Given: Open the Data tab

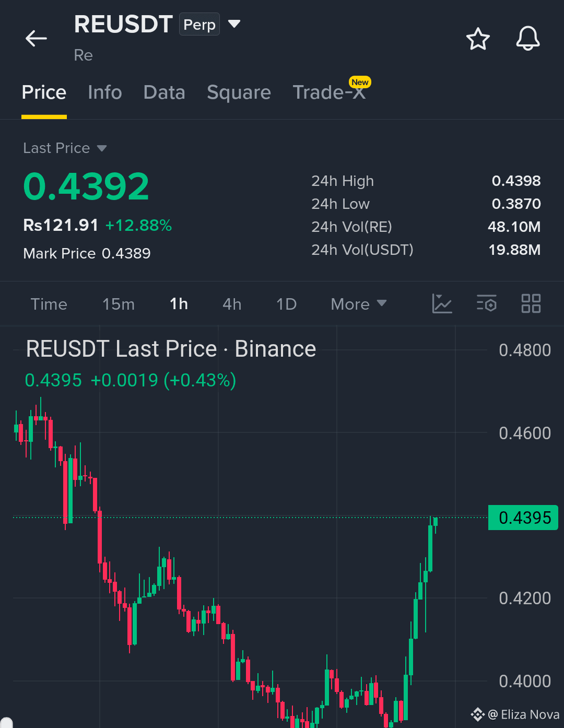Looking at the screenshot, I should point(164,92).
